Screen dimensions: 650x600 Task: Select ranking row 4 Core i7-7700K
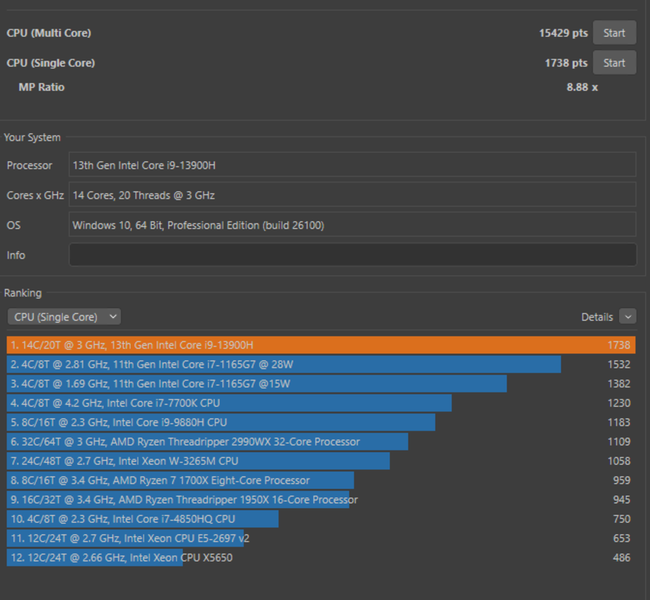321,403
